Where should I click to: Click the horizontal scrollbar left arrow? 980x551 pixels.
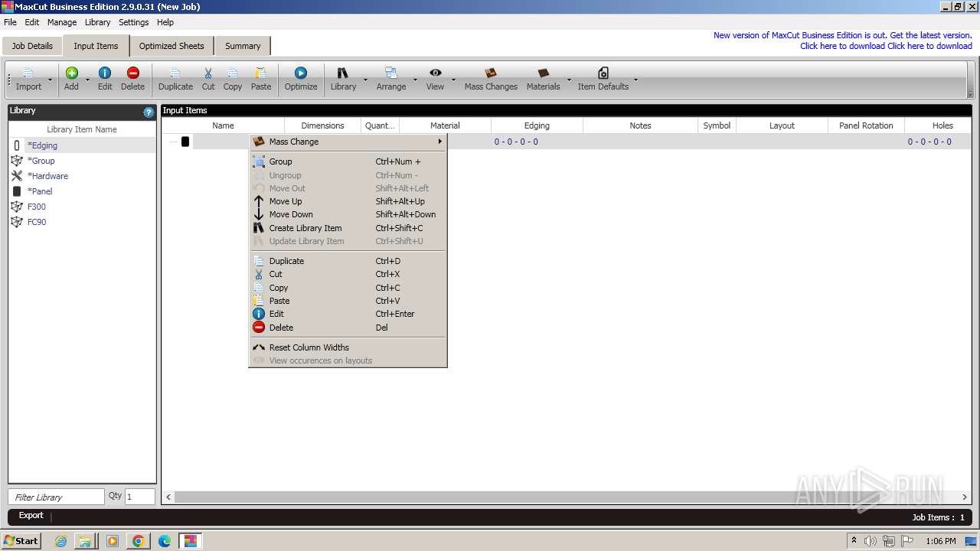[x=169, y=497]
